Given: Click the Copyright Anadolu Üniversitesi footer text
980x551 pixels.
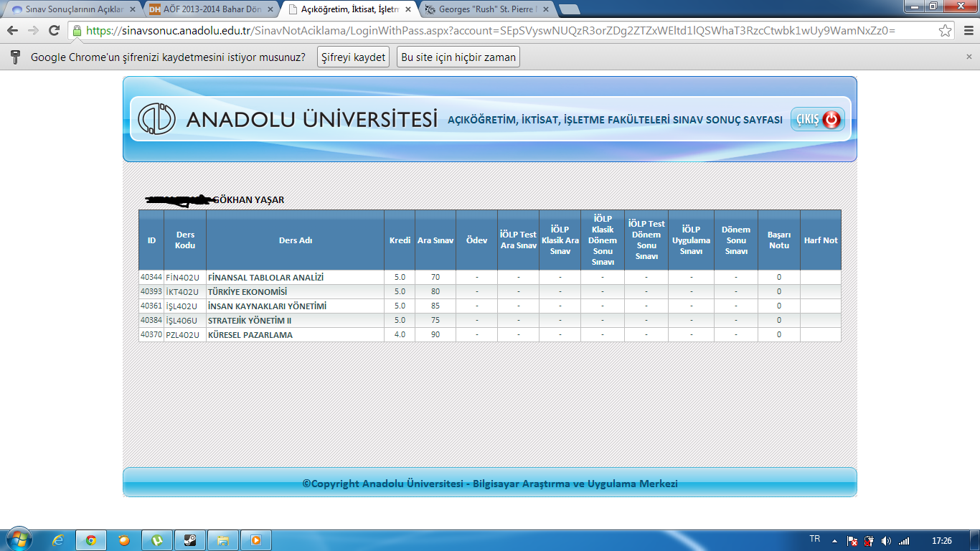Looking at the screenshot, I should [x=490, y=484].
